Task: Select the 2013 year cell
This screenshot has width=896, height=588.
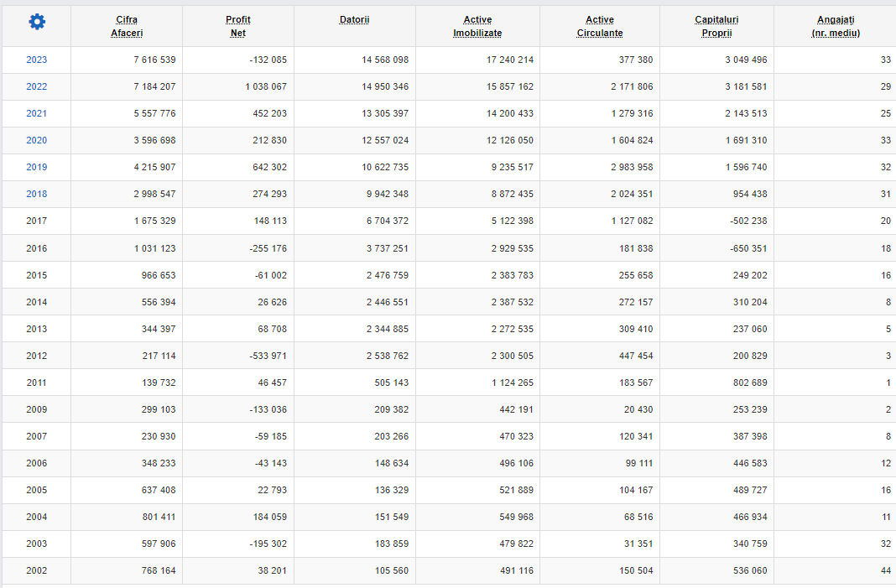Action: (x=37, y=329)
